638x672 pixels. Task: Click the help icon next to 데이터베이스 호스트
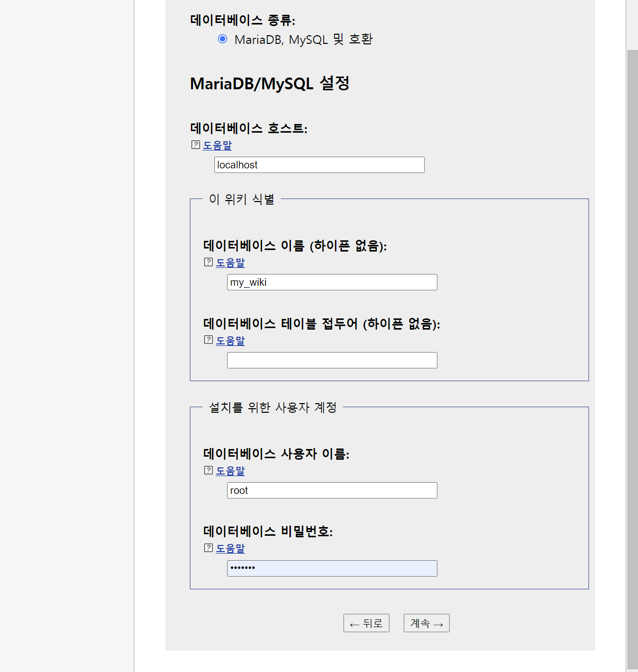pyautogui.click(x=195, y=145)
